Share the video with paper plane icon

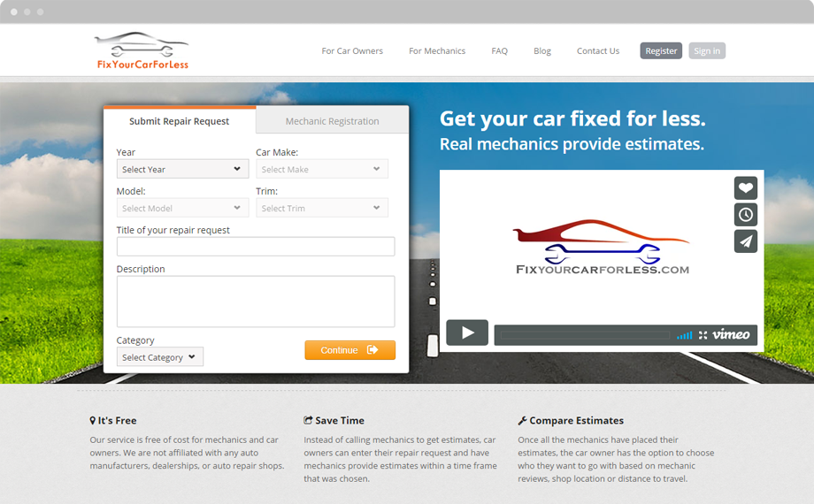click(746, 241)
